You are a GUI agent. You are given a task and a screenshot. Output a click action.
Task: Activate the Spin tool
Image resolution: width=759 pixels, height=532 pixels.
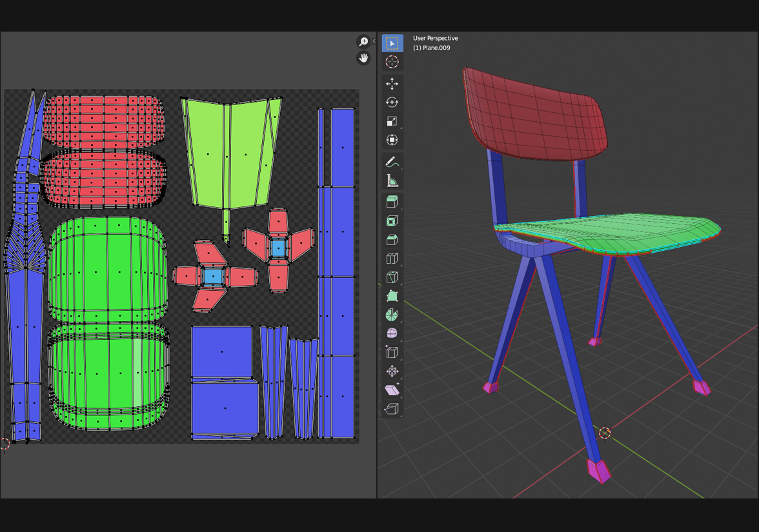coord(392,315)
